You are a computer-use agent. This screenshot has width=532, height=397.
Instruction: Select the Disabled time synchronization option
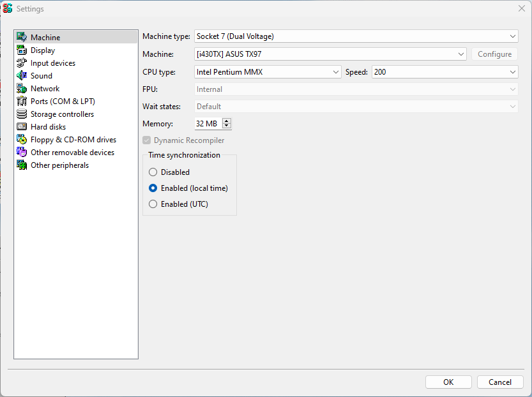(x=153, y=172)
